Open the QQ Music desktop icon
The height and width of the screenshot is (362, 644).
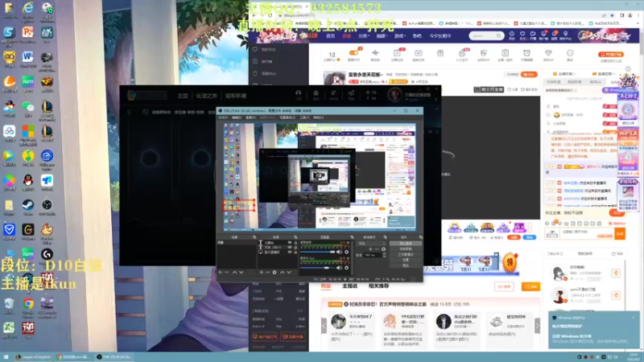tap(28, 156)
